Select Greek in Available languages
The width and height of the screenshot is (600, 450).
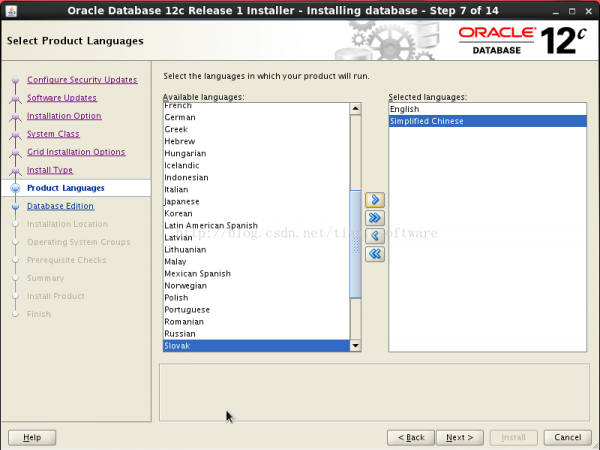click(256, 129)
